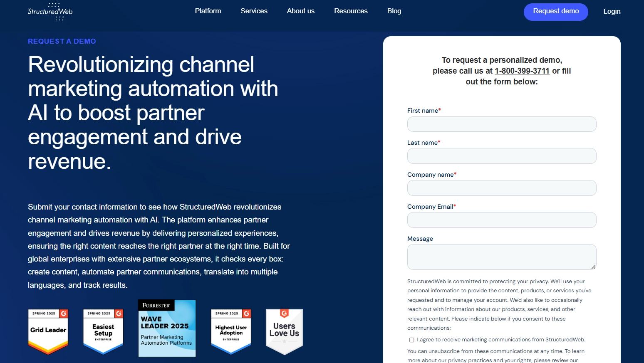The width and height of the screenshot is (644, 363).
Task: Click the First name label
Action: (x=424, y=111)
